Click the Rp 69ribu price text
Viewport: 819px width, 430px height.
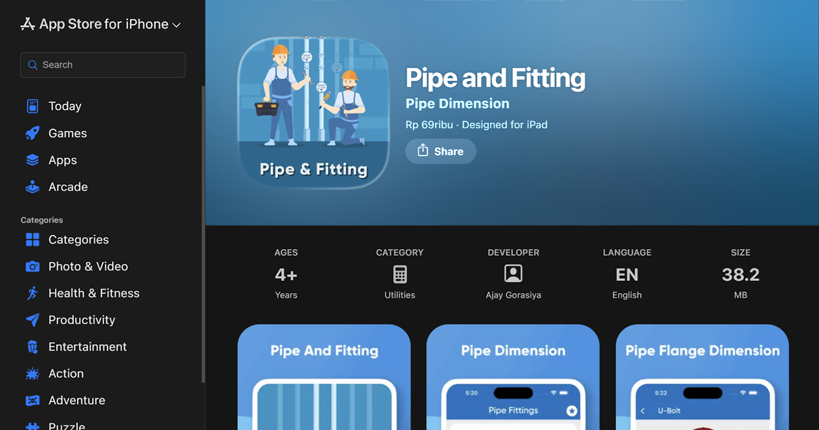click(429, 125)
